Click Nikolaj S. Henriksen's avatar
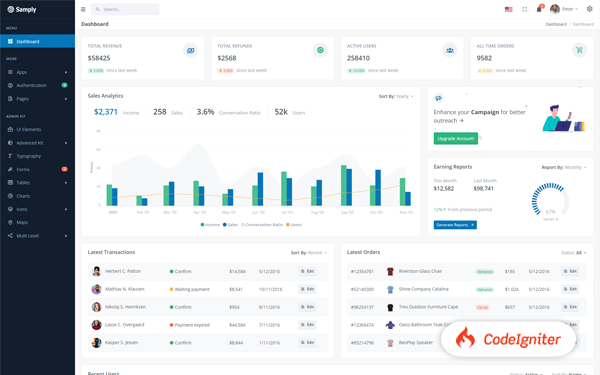Image resolution: width=600 pixels, height=375 pixels. coord(96,307)
